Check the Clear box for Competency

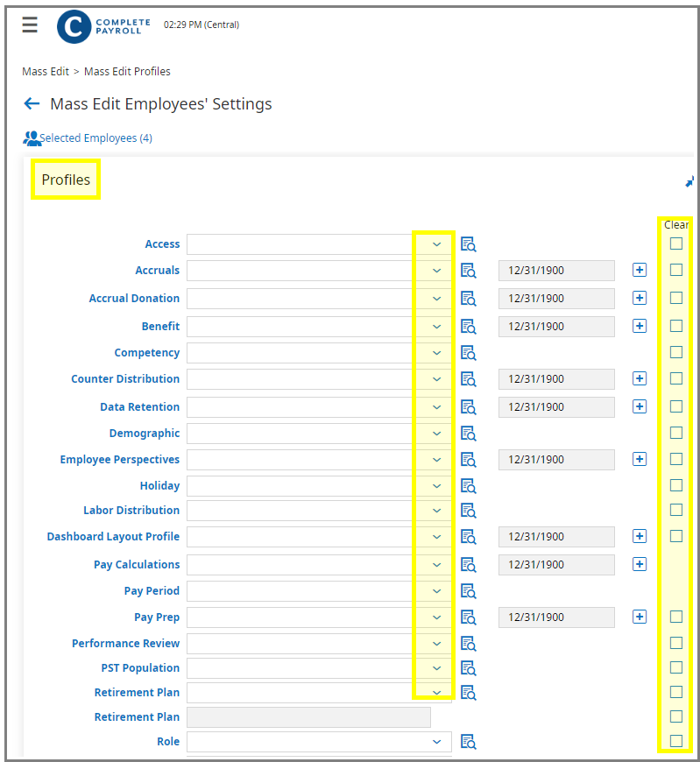click(x=676, y=352)
